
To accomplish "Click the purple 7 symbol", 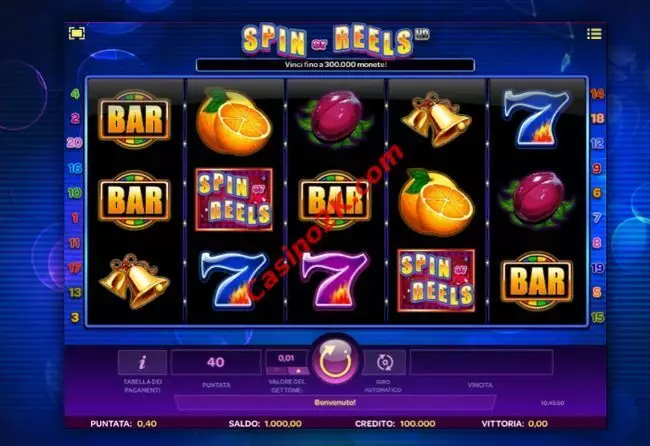I will 335,280.
